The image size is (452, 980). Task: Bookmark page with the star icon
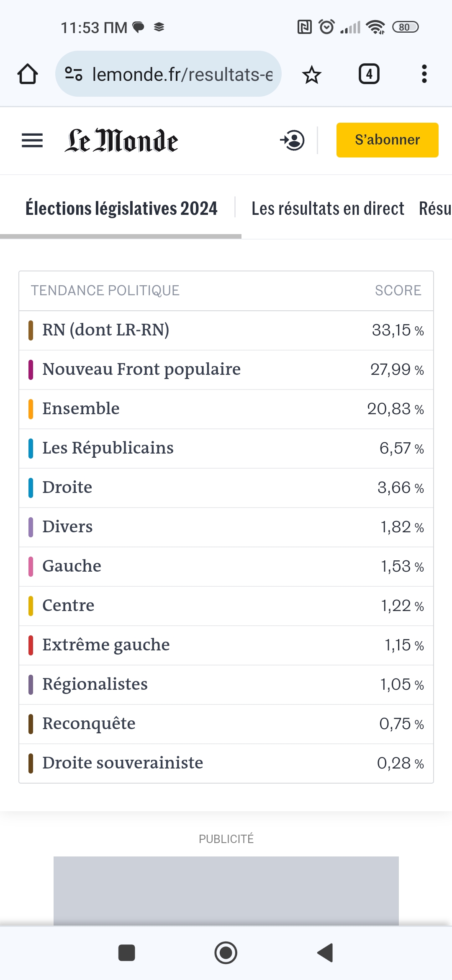pyautogui.click(x=311, y=75)
